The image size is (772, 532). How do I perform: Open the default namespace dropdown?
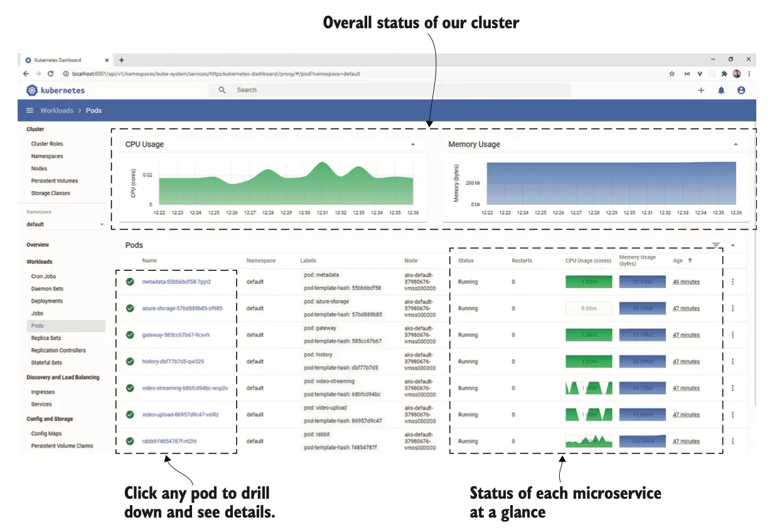coord(65,225)
